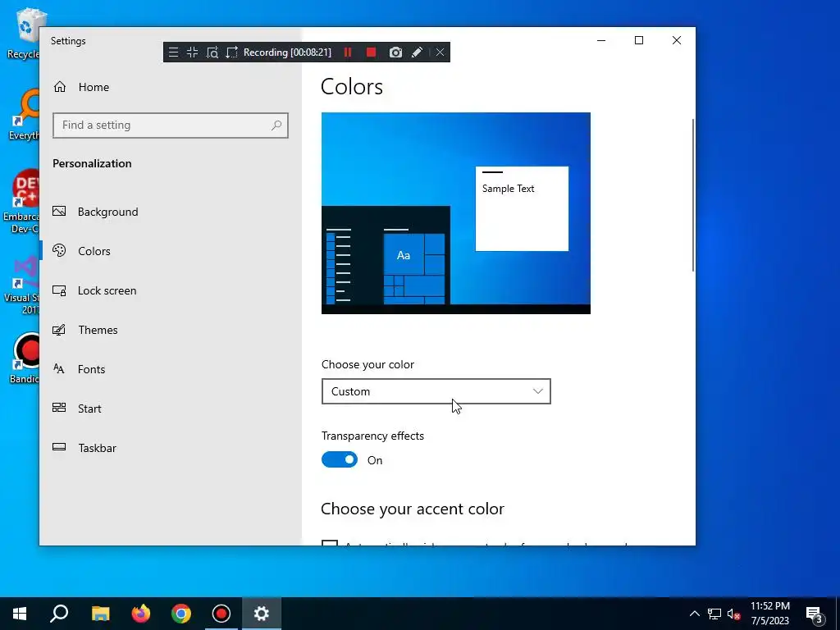This screenshot has height=630, width=840.
Task: Open the Windows Start menu
Action: (x=20, y=614)
